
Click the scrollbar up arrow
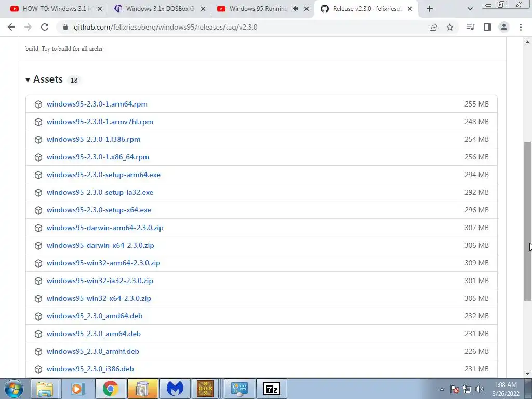(527, 42)
